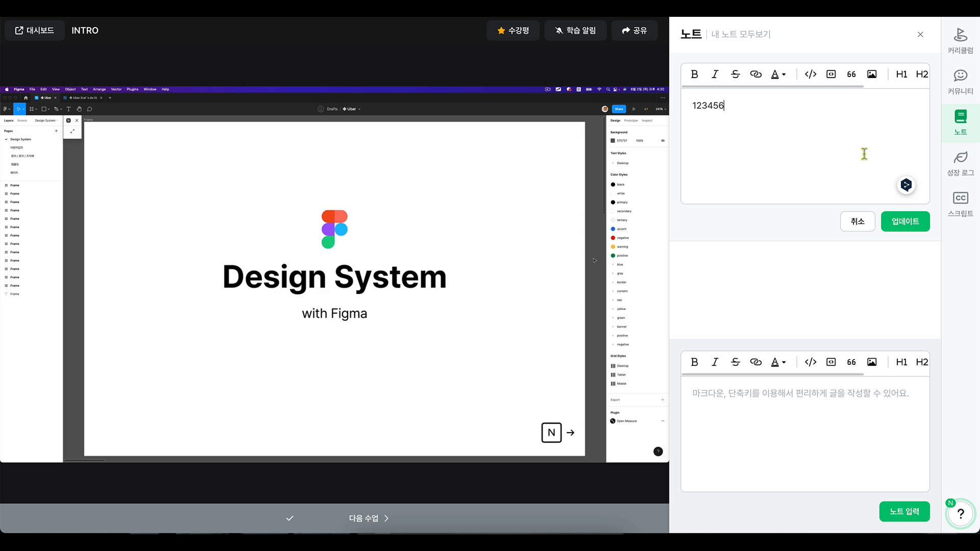Select the 노트 heading tab in the panel
Viewport: 980px width, 551px height.
pos(691,34)
